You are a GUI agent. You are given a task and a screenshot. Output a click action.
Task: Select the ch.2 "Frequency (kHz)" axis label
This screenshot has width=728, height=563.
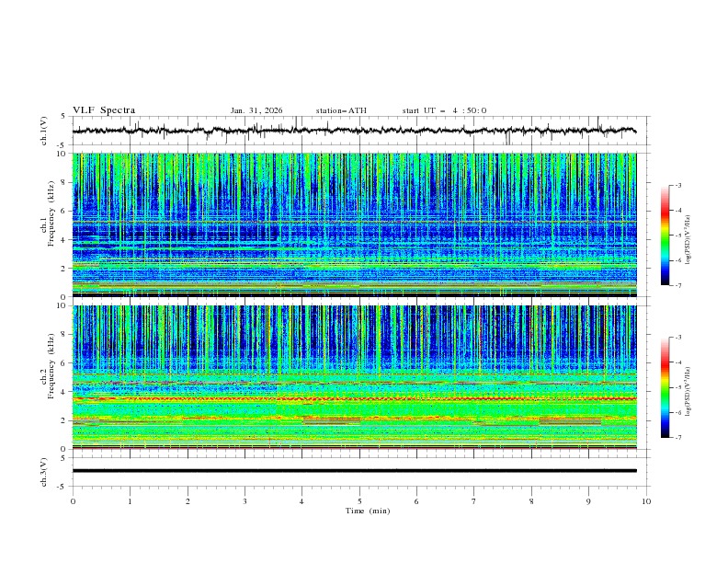click(52, 366)
